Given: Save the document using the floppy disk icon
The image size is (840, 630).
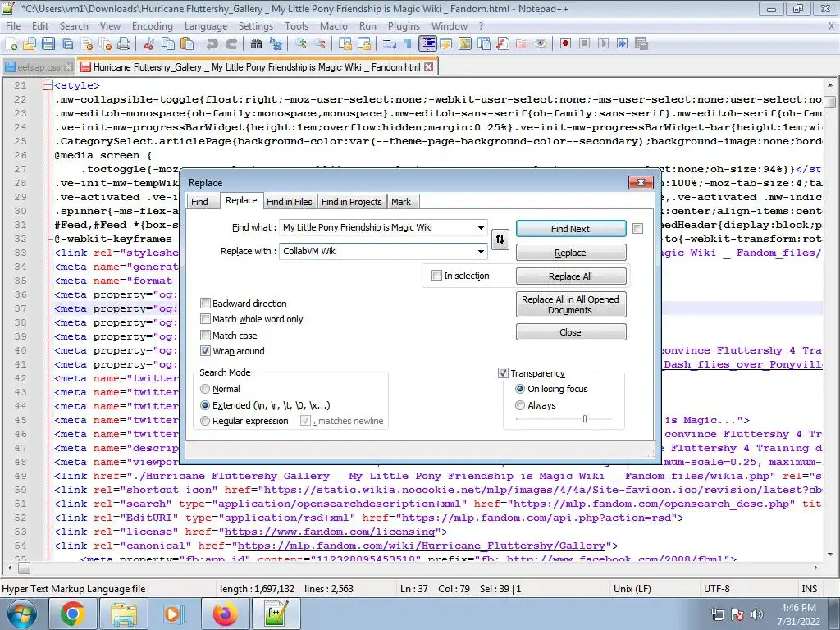Looking at the screenshot, I should tap(48, 44).
